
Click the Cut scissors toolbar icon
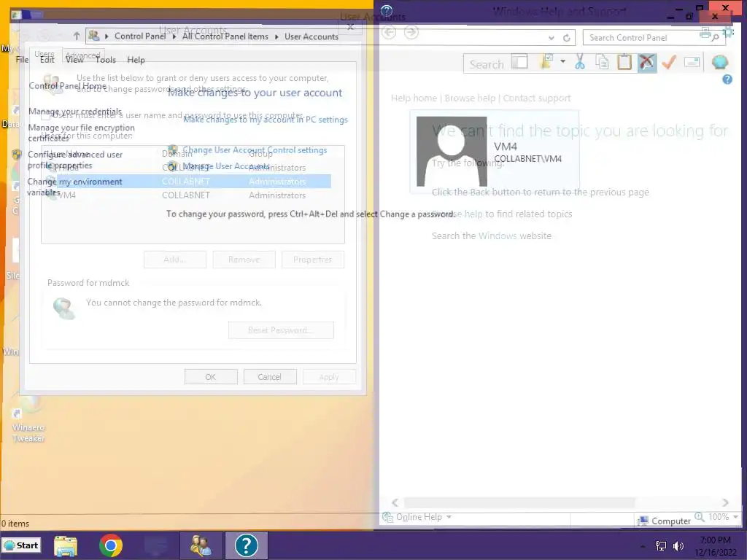579,63
